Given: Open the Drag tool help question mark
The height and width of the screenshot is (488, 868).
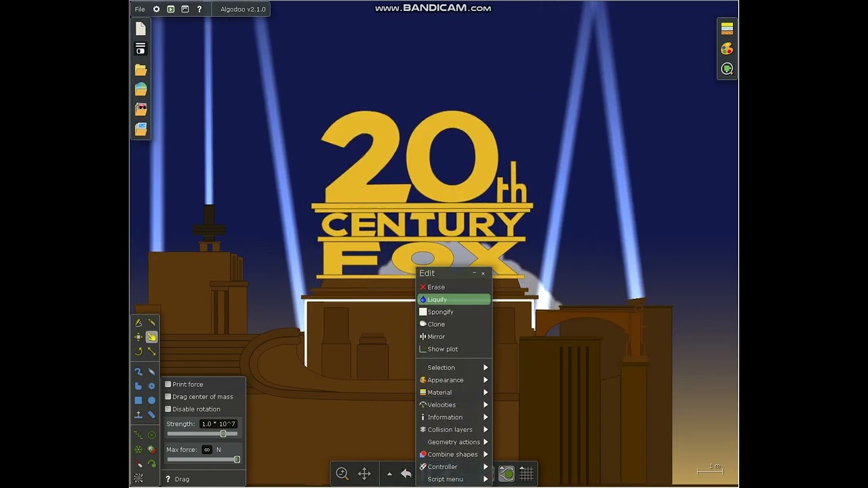Looking at the screenshot, I should (x=168, y=479).
